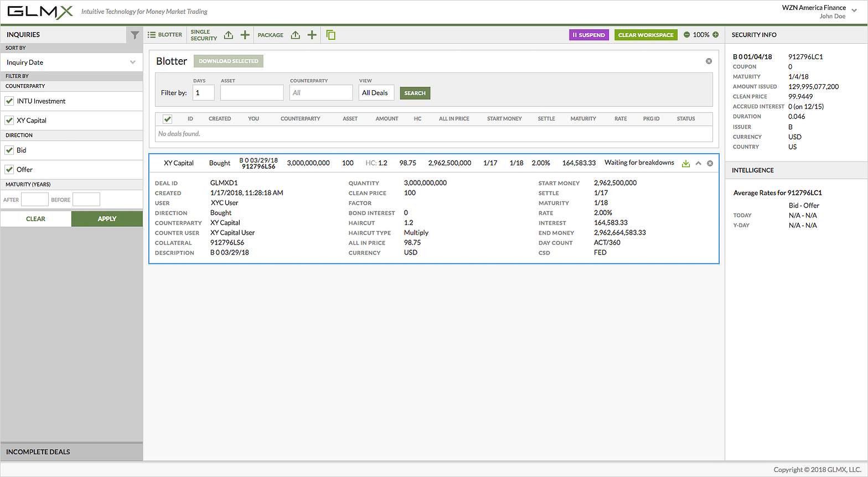
Task: Click the Single Security toolbar label
Action: [204, 35]
